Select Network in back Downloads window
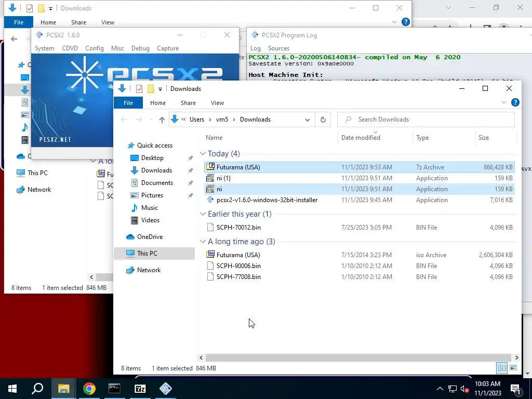 [x=34, y=189]
